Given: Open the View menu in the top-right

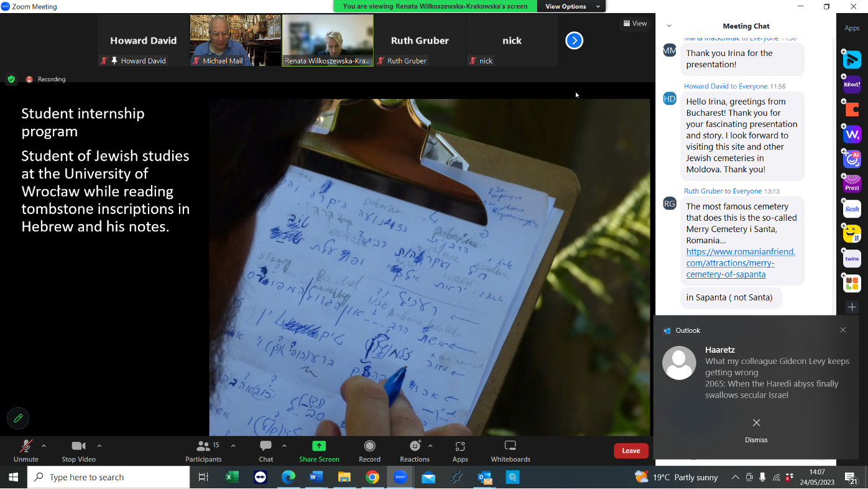Looking at the screenshot, I should [635, 23].
